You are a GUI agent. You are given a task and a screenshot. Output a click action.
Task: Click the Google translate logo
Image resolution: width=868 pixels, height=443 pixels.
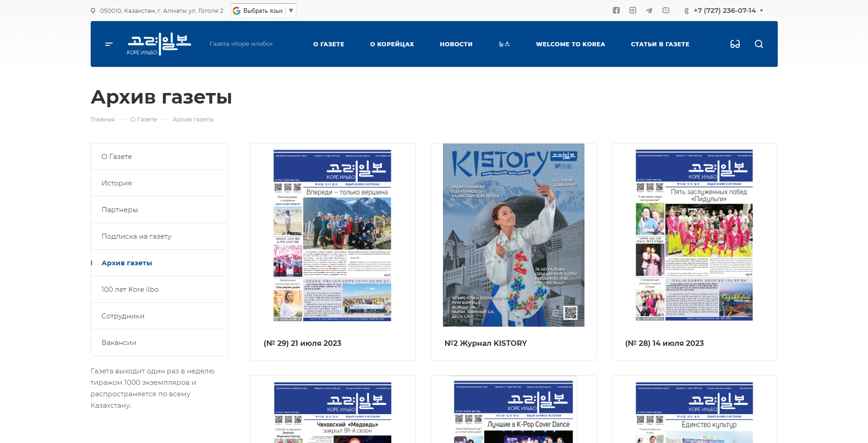point(237,11)
